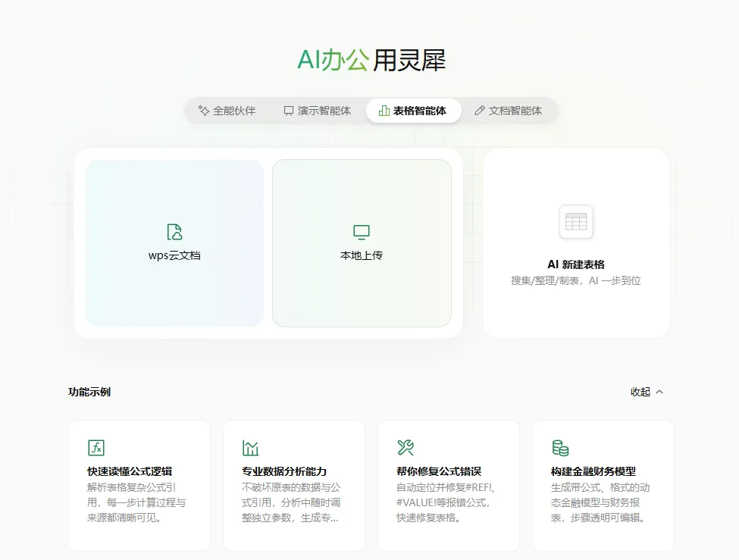The width and height of the screenshot is (739, 560).
Task: Click the 功能示例 section heading
Action: pyautogui.click(x=89, y=392)
